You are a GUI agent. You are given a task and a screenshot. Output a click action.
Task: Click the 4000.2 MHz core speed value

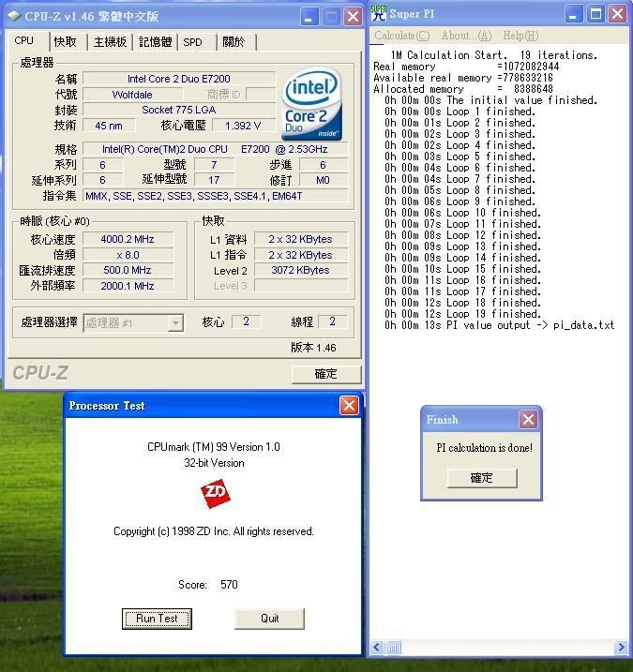(x=128, y=239)
